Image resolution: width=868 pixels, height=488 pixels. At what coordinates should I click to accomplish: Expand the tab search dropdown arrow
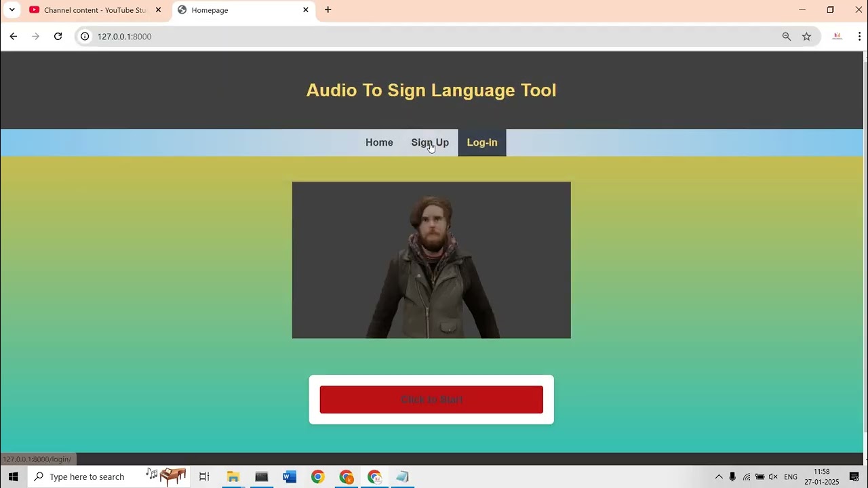(x=12, y=10)
